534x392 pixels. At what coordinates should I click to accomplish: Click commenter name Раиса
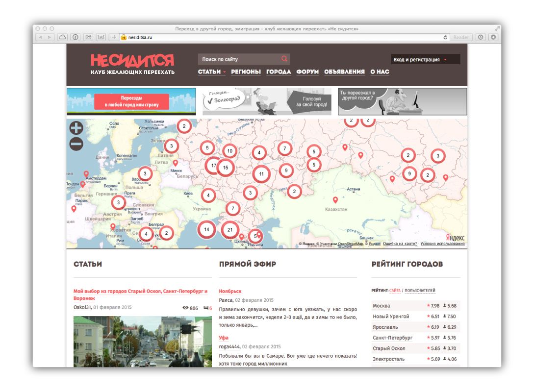(226, 300)
